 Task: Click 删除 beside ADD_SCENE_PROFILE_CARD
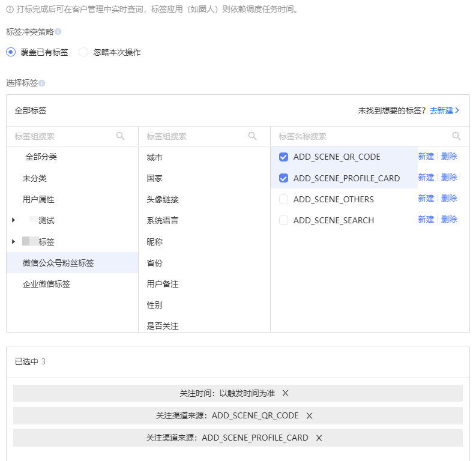click(x=449, y=177)
